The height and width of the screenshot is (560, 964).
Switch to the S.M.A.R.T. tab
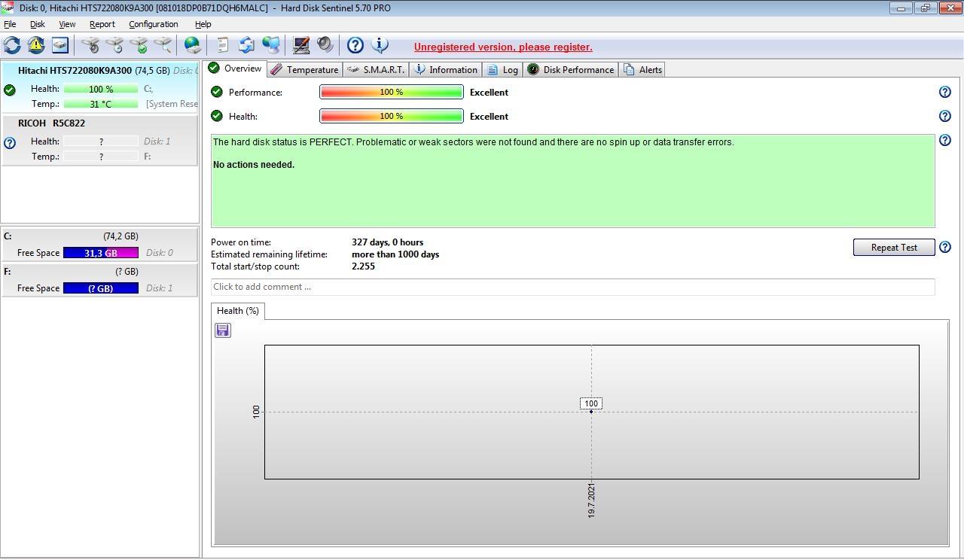click(376, 69)
